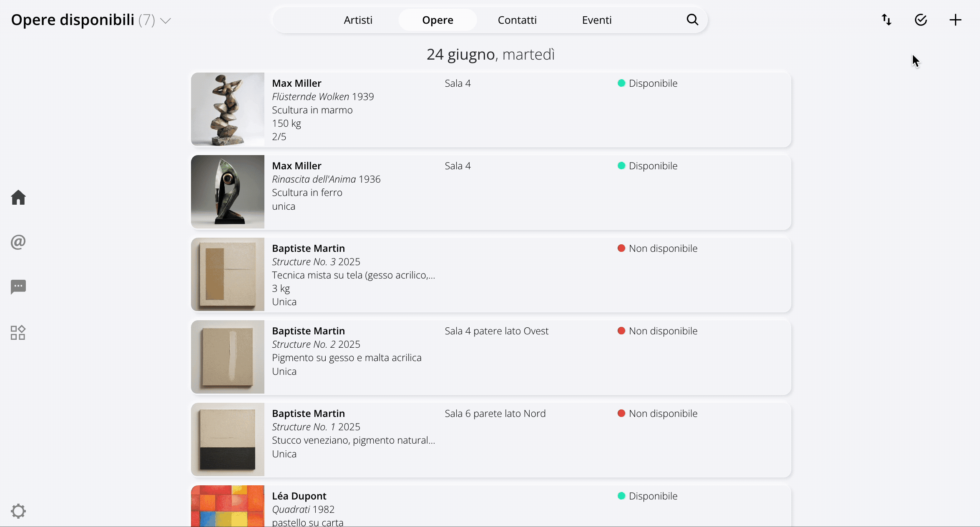
Task: Open the Flüsternde Wolken sculpture thumbnail
Action: (x=227, y=110)
